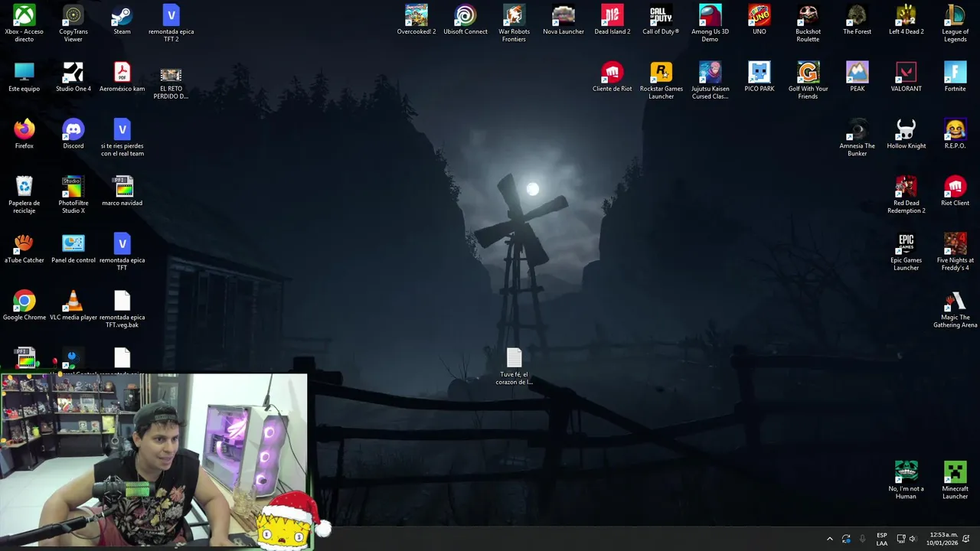
Task: Open the notification center icon
Action: (x=966, y=539)
